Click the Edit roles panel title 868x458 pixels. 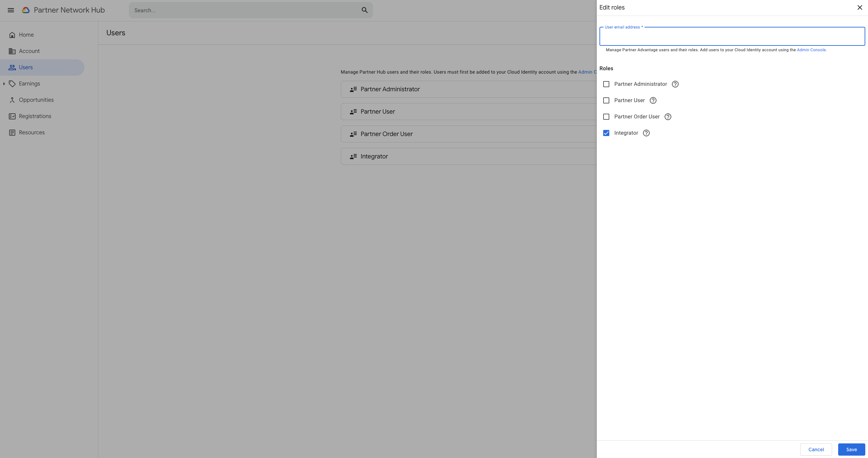click(612, 7)
